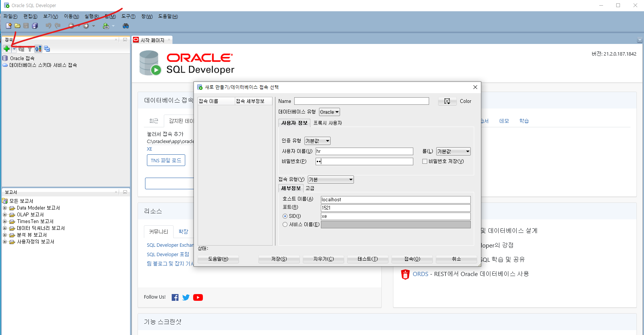Viewport: 644px width, 335px height.
Task: Click the New file toolbar icon
Action: tap(9, 26)
